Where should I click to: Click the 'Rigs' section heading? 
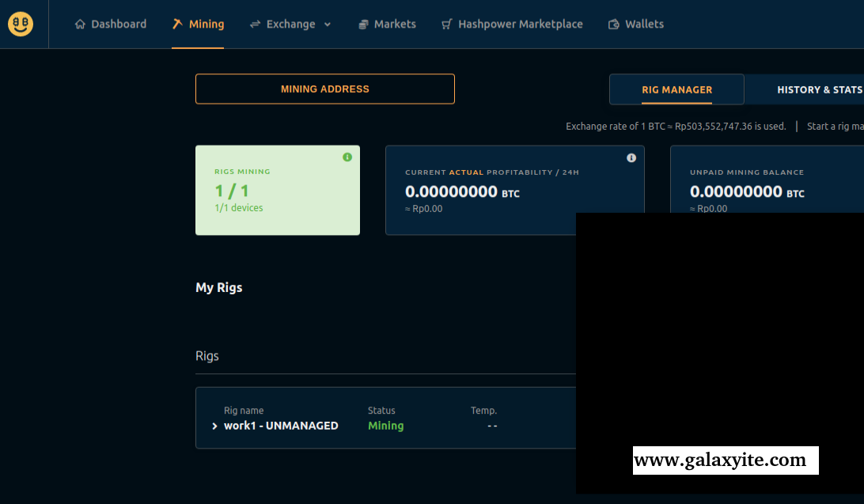[x=207, y=356]
